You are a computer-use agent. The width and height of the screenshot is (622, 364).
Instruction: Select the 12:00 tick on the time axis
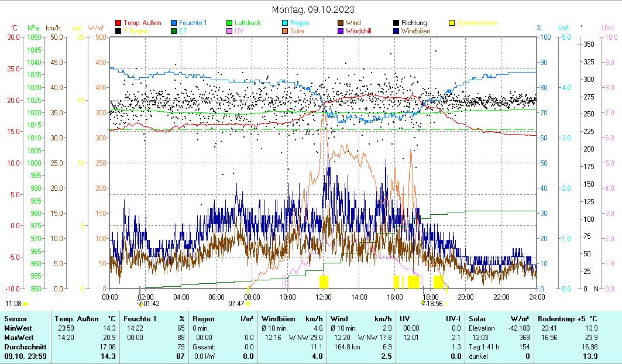point(323,297)
